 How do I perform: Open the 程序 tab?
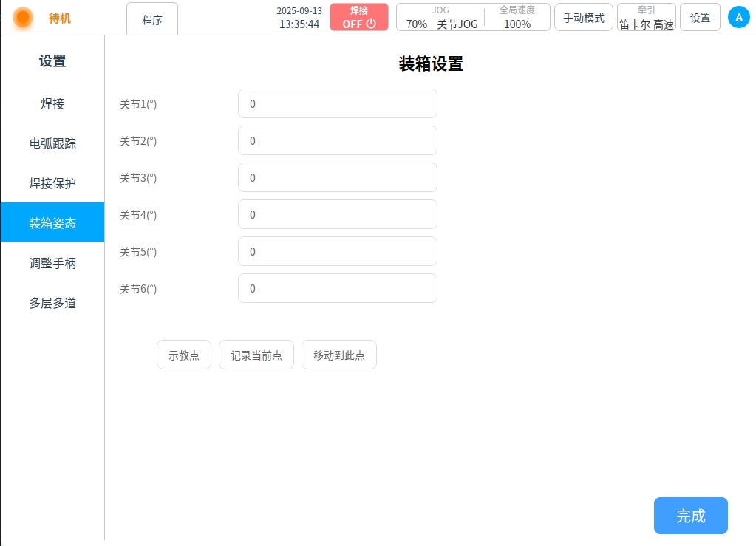[x=152, y=19]
